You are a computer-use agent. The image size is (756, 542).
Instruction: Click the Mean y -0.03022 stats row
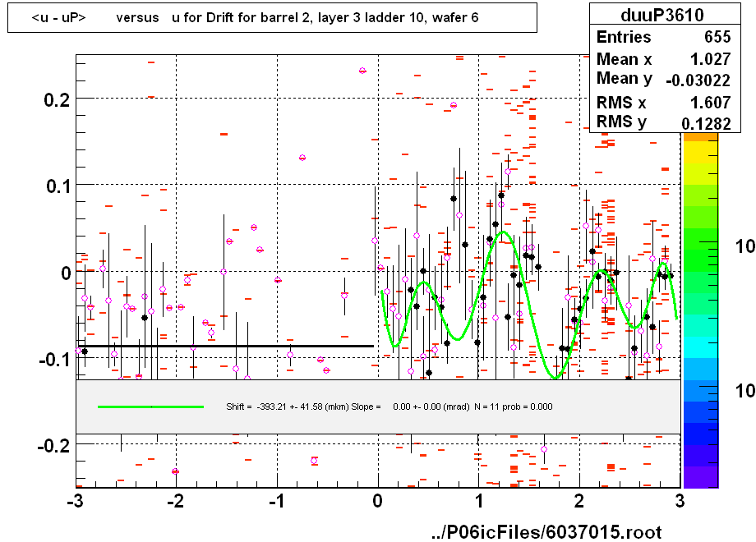(x=663, y=80)
